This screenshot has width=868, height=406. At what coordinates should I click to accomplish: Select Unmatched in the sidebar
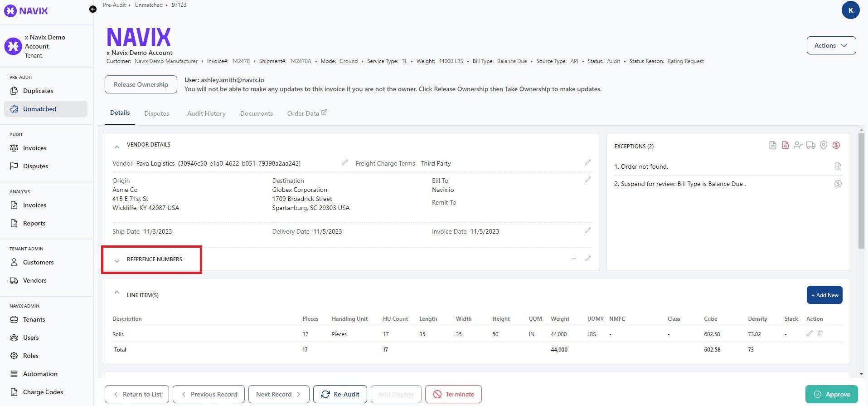pos(45,109)
